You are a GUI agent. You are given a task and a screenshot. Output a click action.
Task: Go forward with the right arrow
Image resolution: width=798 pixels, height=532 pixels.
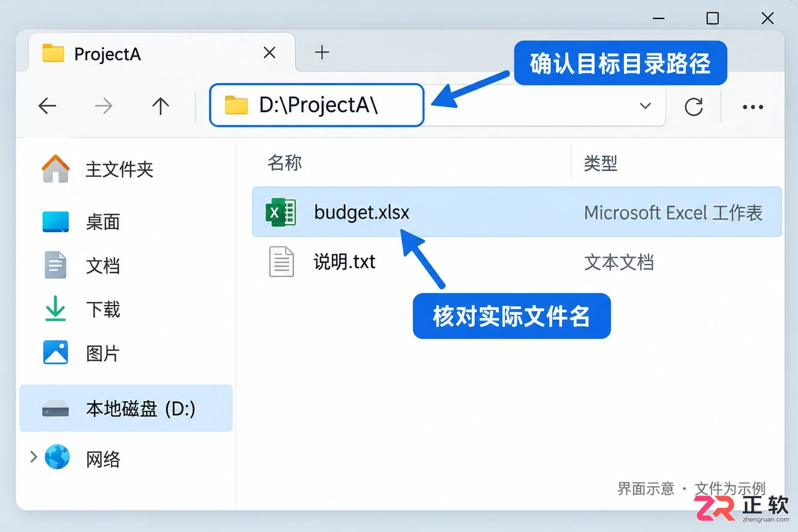(104, 105)
